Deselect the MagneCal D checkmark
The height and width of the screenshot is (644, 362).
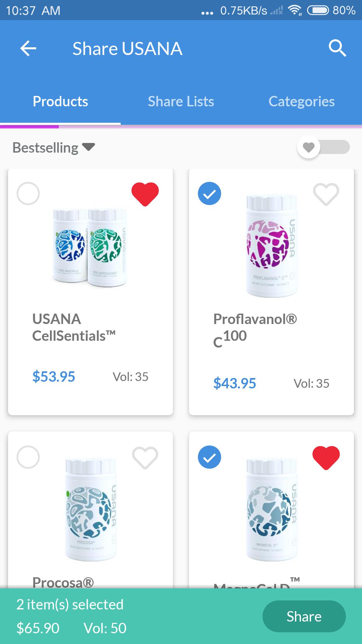click(x=209, y=457)
